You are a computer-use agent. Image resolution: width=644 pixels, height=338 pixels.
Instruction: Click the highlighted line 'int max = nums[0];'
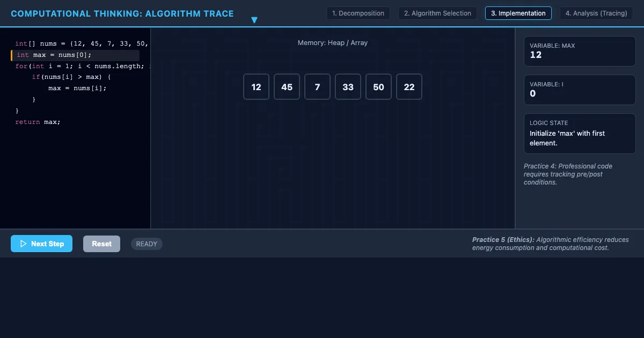click(x=75, y=55)
